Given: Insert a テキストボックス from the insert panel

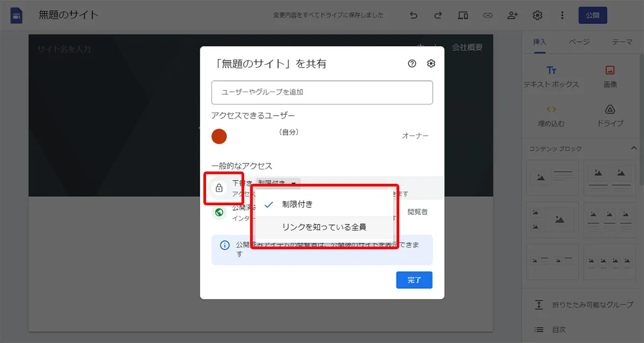Looking at the screenshot, I should click(552, 76).
